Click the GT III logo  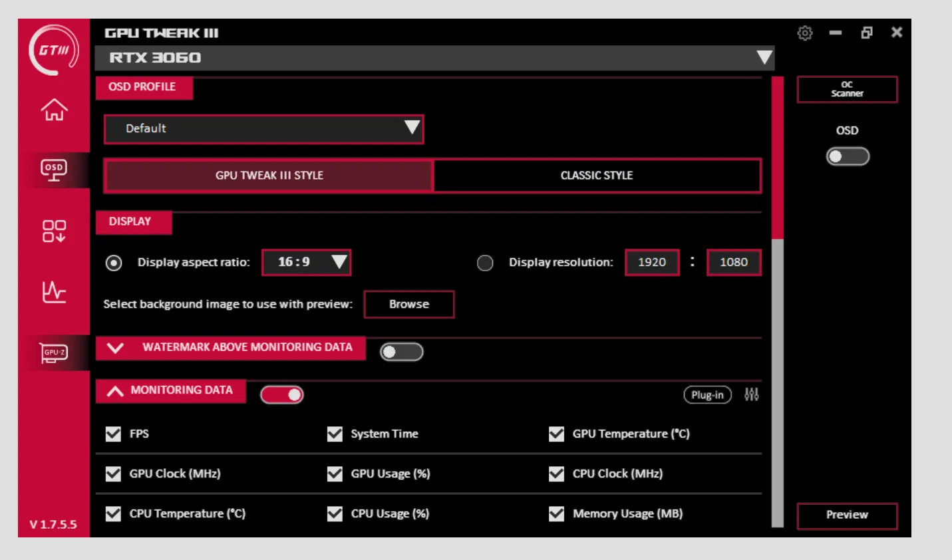pyautogui.click(x=54, y=50)
